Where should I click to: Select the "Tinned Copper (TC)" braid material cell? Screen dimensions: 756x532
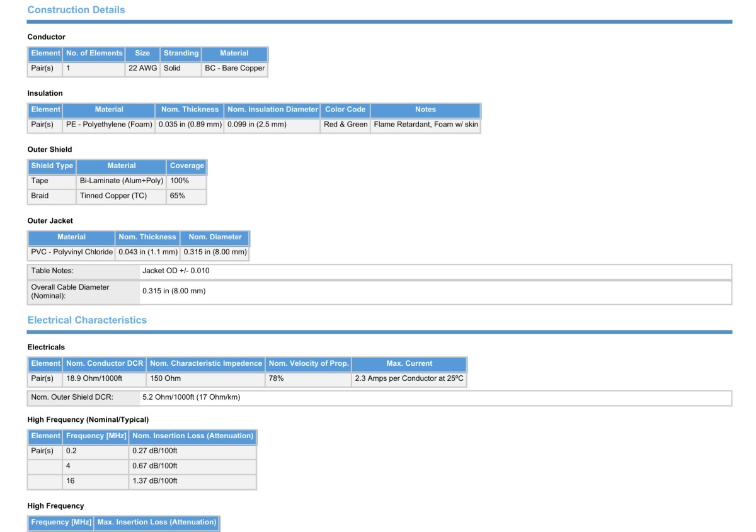[x=113, y=196]
